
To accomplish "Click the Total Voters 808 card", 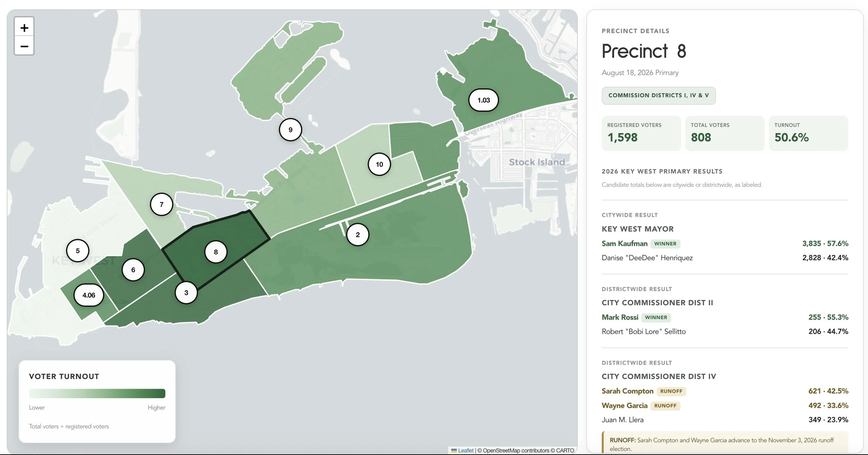I will [x=725, y=133].
